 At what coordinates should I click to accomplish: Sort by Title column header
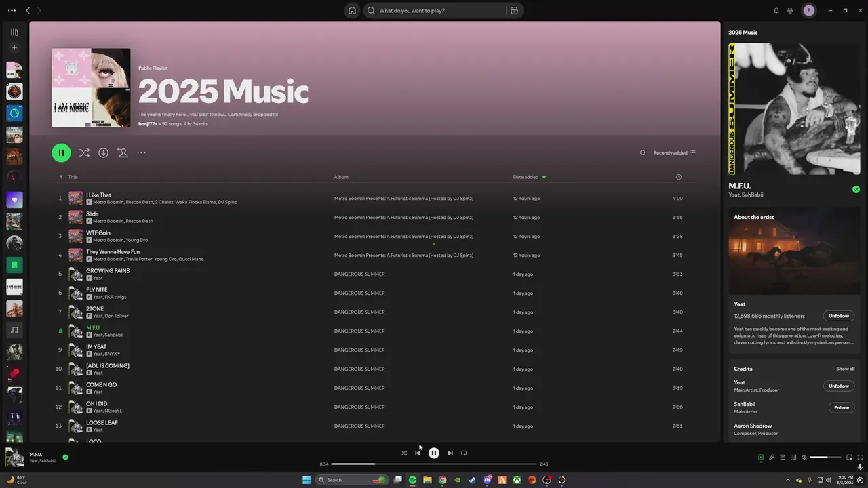click(x=73, y=177)
